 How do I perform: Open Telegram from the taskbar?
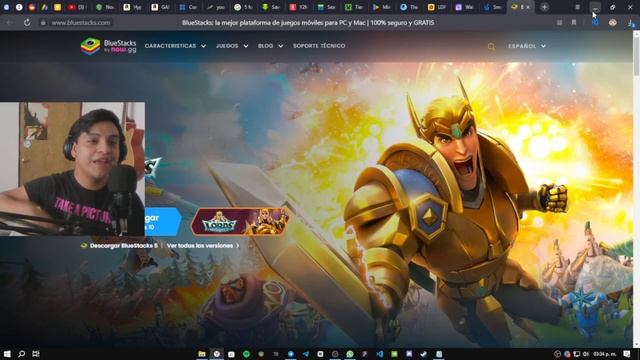click(x=305, y=354)
